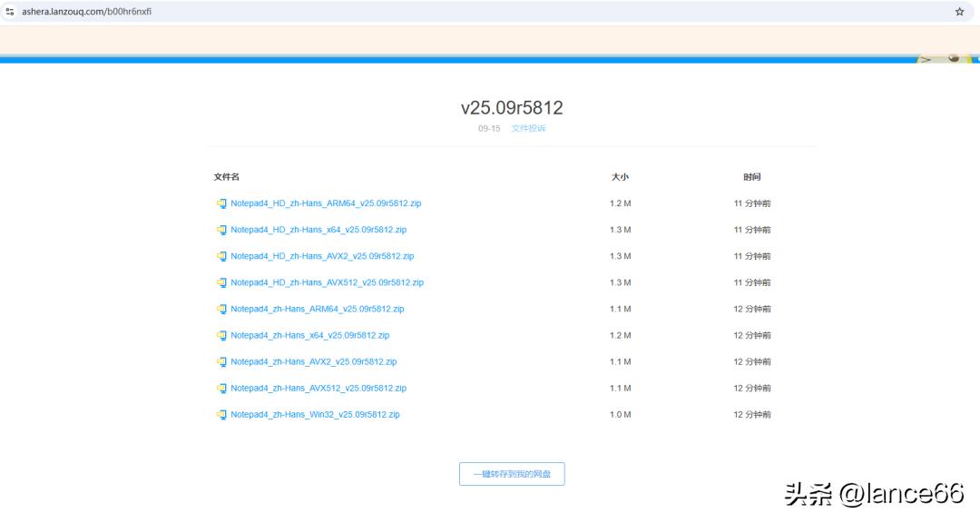This screenshot has width=980, height=523.
Task: Click 12 分钟前 time of Win32 file
Action: [752, 414]
